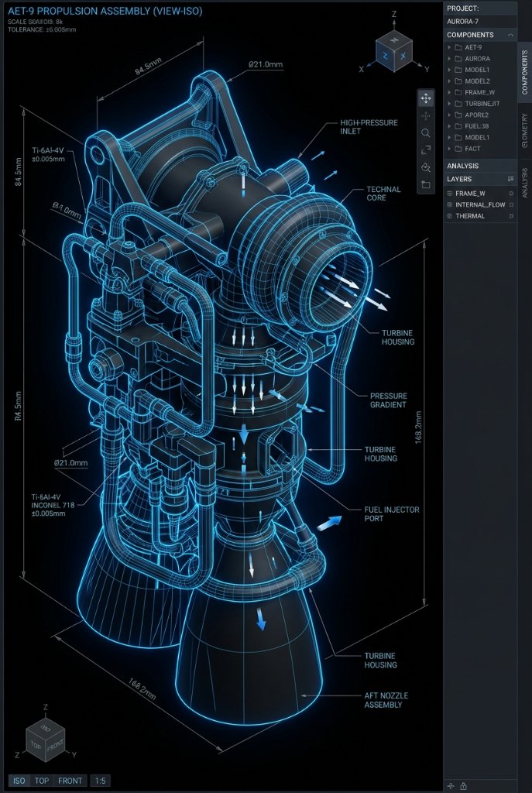Viewport: 532px width, 793px height.
Task: Select the Pan/Move tool in viewport toolbar
Action: tap(425, 98)
